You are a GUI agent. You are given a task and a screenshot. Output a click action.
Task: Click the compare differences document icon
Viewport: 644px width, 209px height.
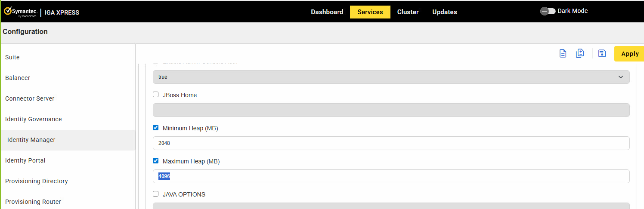[580, 53]
